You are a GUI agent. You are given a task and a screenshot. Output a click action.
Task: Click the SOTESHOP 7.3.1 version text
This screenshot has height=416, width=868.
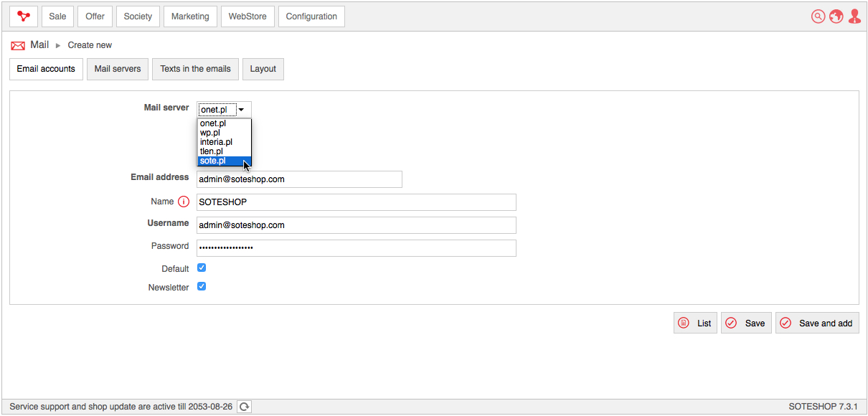(823, 407)
